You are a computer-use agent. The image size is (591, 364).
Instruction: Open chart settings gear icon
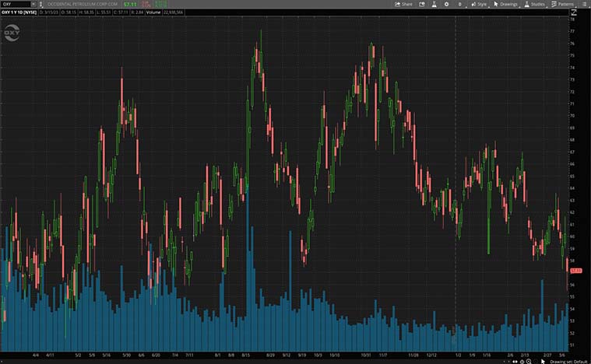point(447,4)
